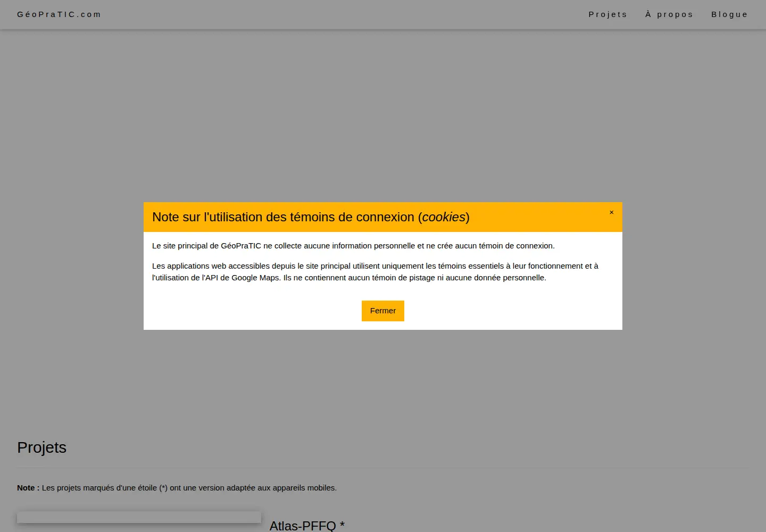The height and width of the screenshot is (532, 766).
Task: Click the Fermer button
Action: (383, 311)
